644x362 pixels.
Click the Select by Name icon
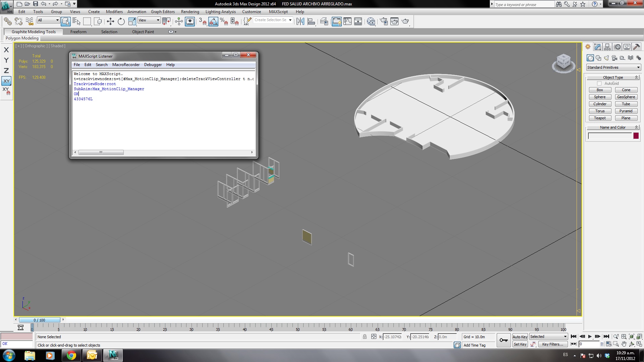(x=76, y=22)
